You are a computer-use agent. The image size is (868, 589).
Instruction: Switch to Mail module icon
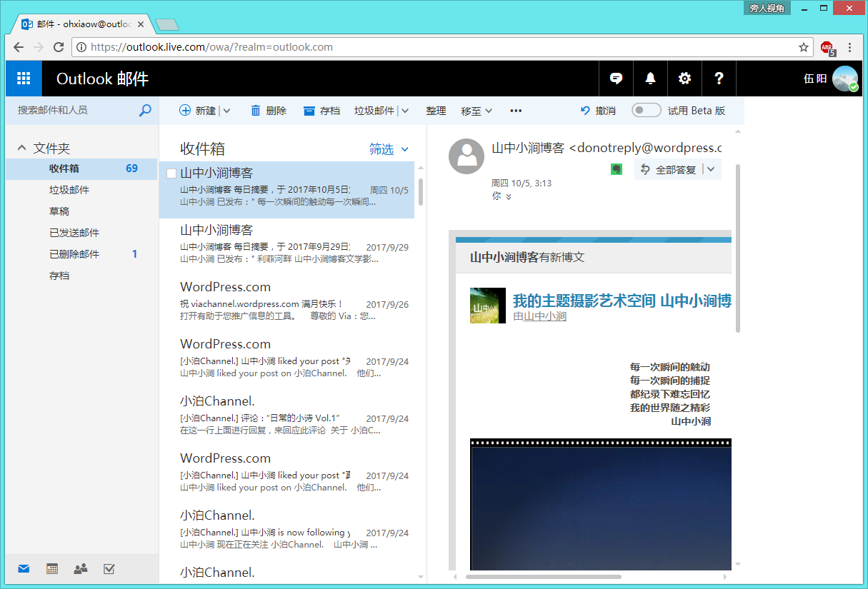point(24,569)
